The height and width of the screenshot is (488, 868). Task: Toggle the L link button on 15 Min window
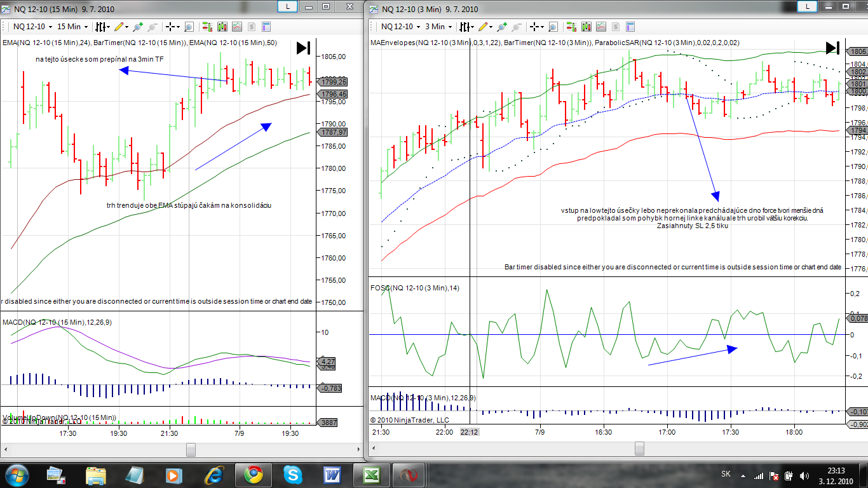288,6
